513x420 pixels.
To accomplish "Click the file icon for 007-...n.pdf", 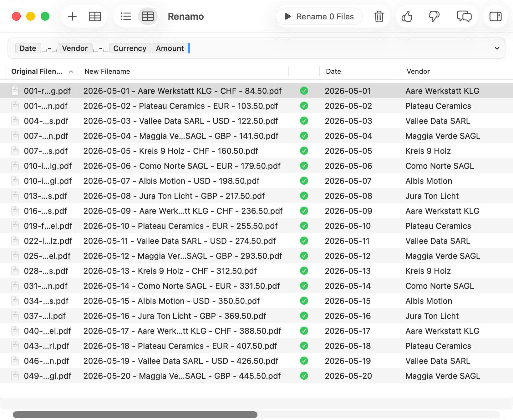I will 15,136.
